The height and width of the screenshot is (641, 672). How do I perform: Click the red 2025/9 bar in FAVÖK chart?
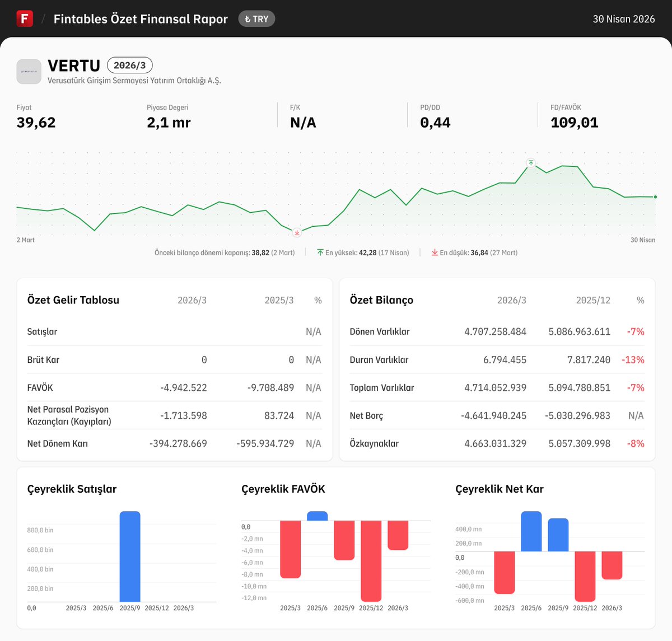pyautogui.click(x=344, y=540)
